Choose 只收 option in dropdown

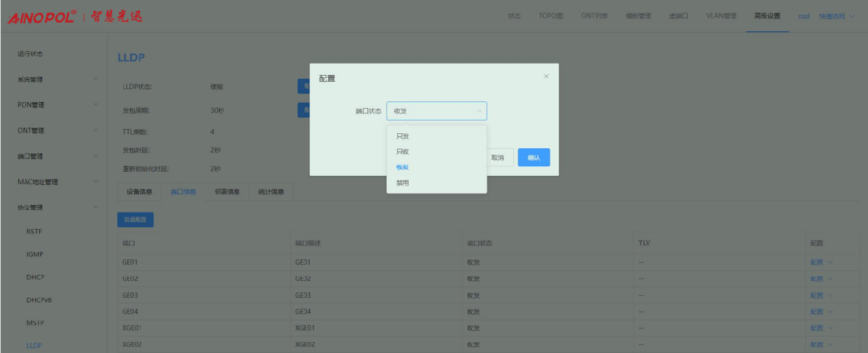(x=402, y=152)
